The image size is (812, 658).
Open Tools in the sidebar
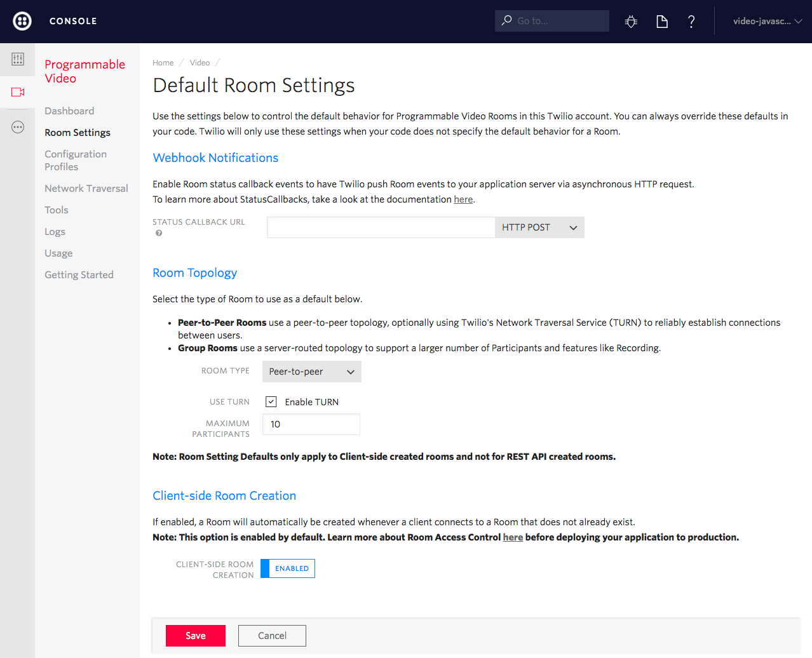click(57, 210)
